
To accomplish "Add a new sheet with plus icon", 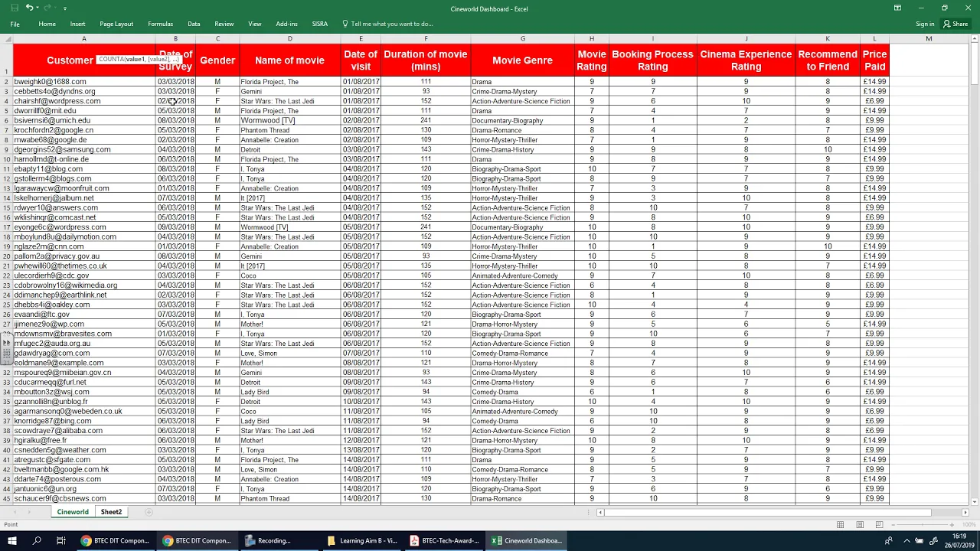I will (x=149, y=512).
